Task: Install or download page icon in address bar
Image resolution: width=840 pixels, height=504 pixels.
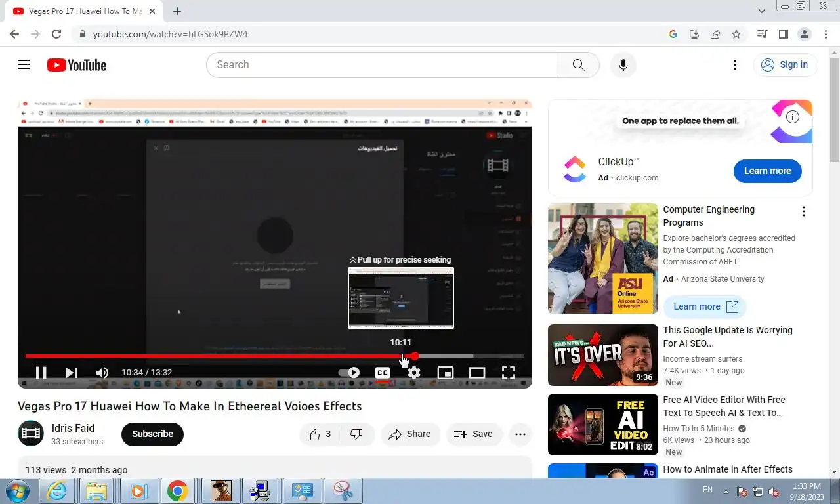Action: (x=694, y=34)
